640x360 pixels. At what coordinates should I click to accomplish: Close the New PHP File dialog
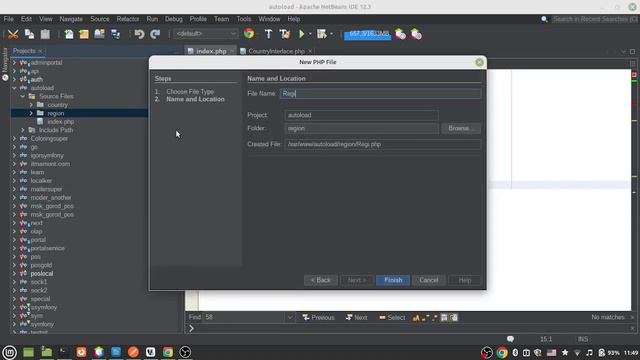[480, 62]
